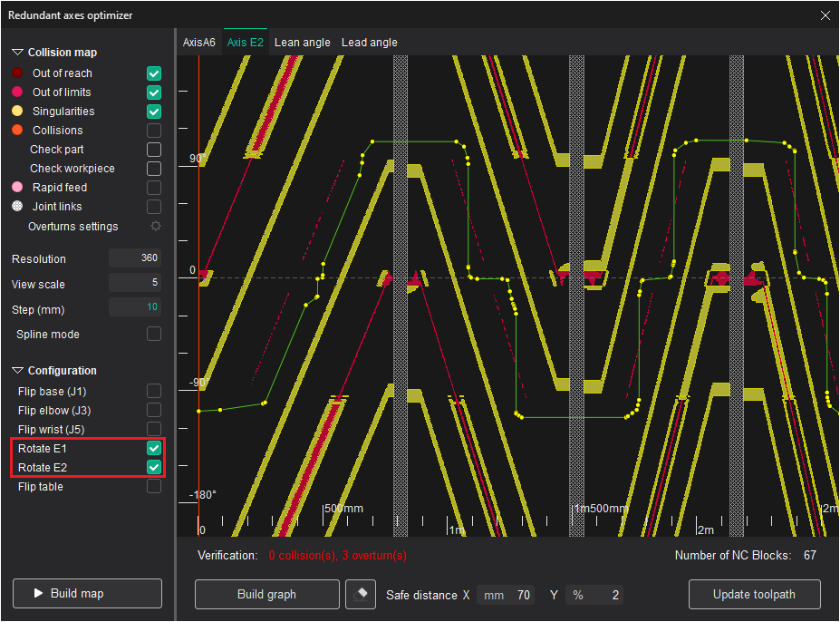840x622 pixels.
Task: Click the orange Collisions legend dot
Action: [17, 131]
